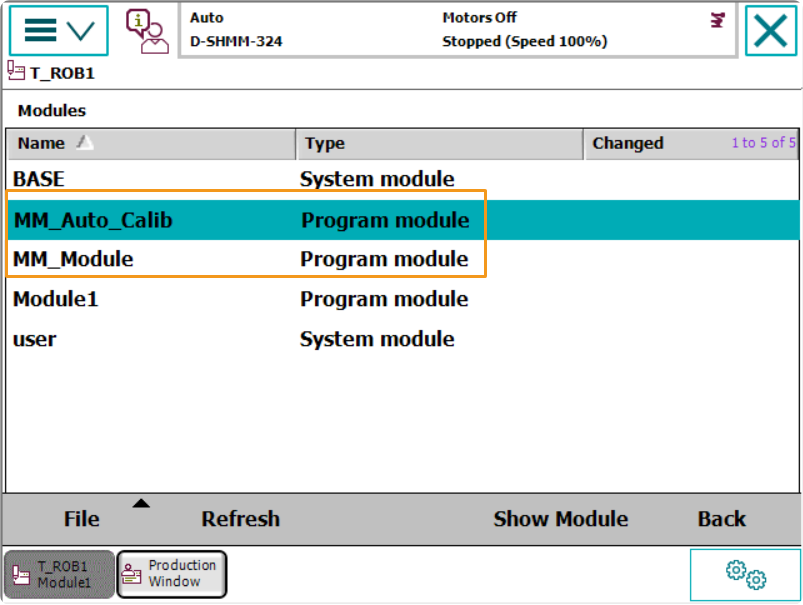Open the main ABB menu button

pos(59,31)
